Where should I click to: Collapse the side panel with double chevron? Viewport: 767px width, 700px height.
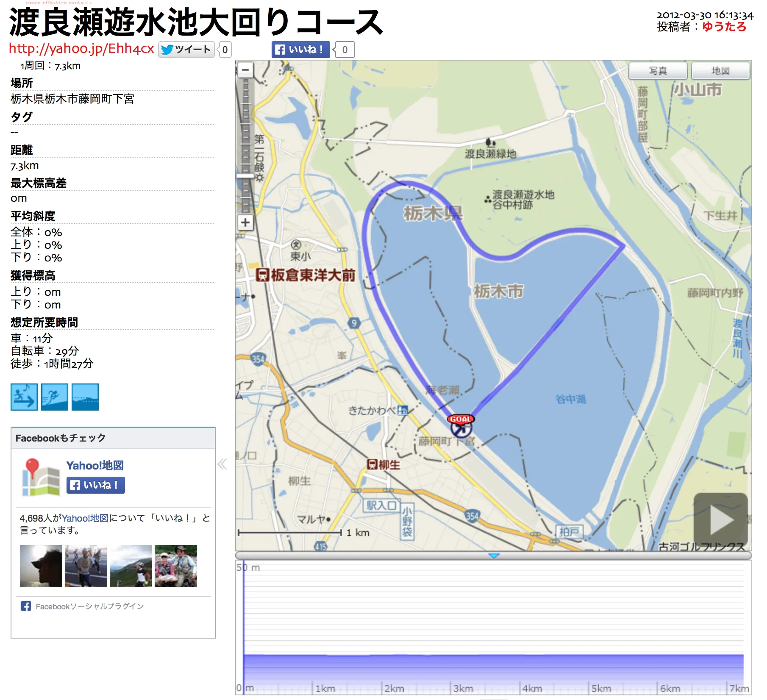tap(222, 464)
